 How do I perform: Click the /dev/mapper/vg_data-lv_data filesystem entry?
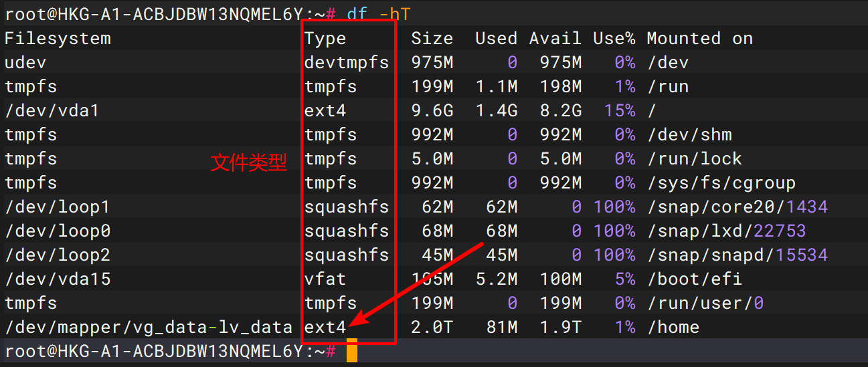pos(149,328)
